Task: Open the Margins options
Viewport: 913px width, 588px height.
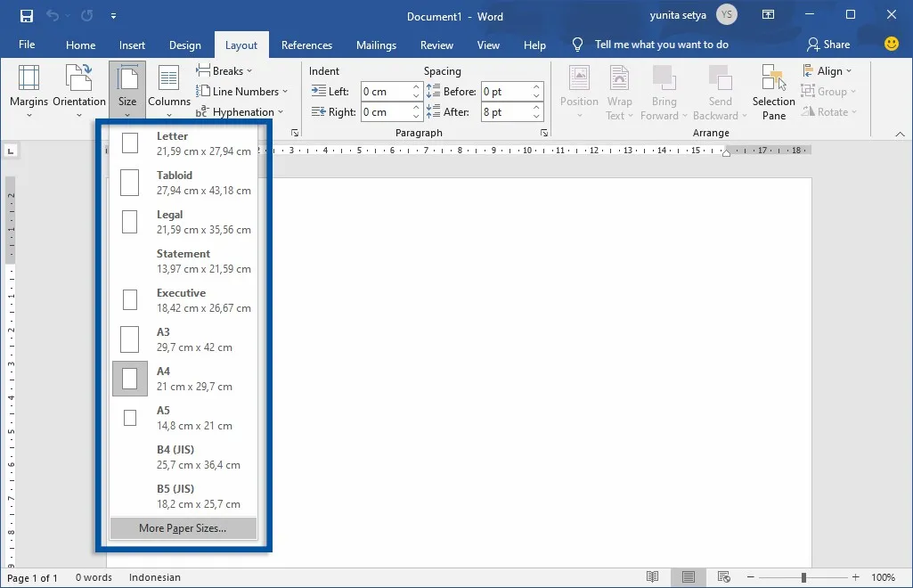Action: click(x=29, y=90)
